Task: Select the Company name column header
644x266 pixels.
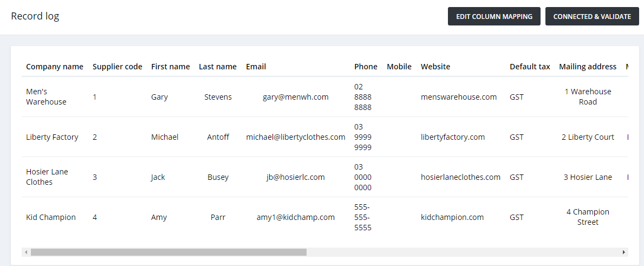Action: pyautogui.click(x=55, y=67)
